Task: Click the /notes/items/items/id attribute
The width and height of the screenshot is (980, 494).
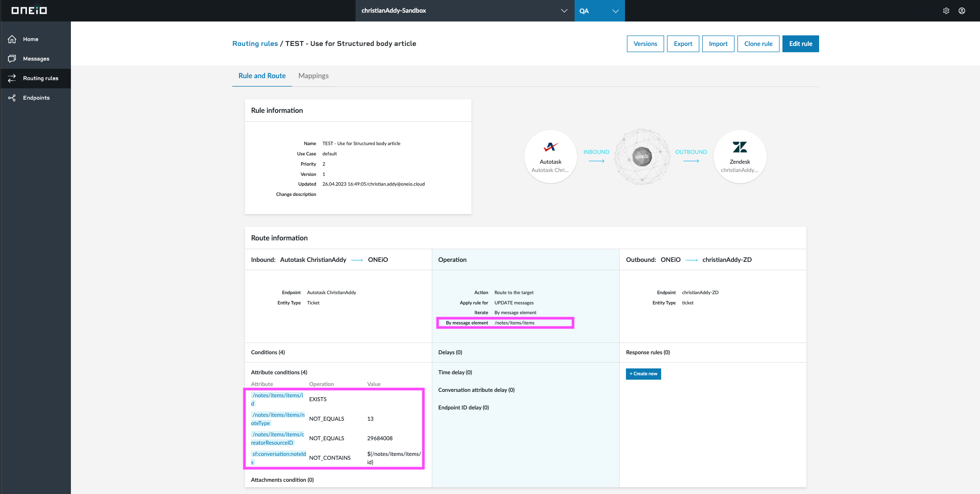Action: point(277,399)
